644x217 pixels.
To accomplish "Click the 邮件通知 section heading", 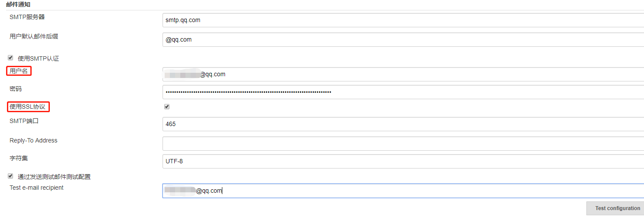I will (x=18, y=4).
